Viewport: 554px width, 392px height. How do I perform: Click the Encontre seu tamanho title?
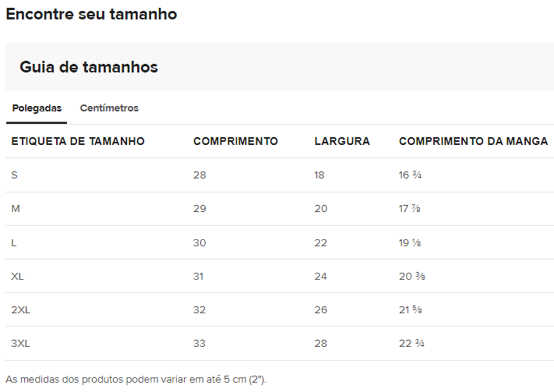pyautogui.click(x=91, y=14)
